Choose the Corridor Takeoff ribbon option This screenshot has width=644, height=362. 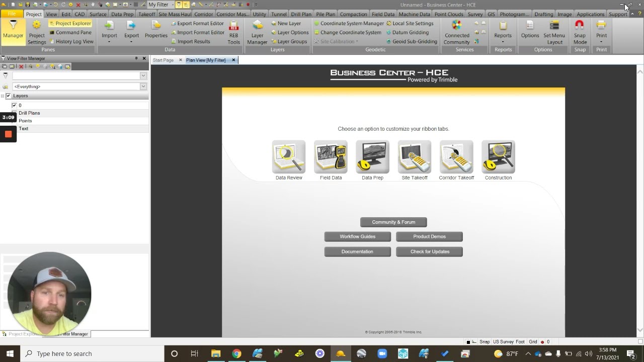(x=456, y=160)
